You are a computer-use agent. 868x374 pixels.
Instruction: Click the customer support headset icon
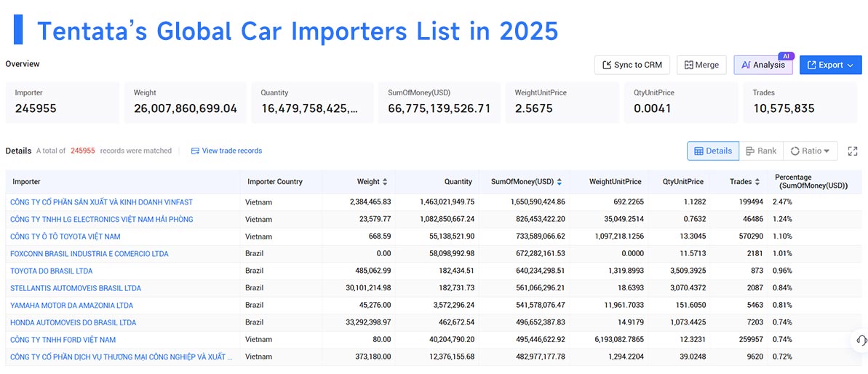[860, 340]
